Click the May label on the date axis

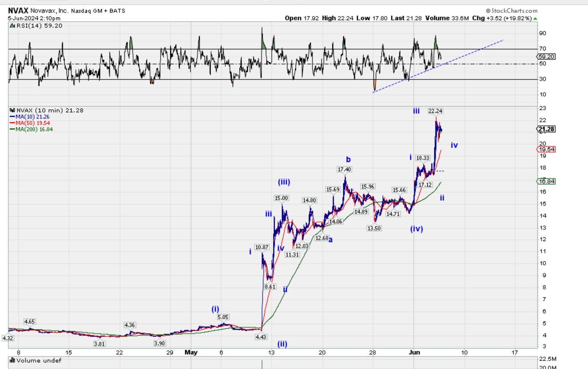pos(191,352)
